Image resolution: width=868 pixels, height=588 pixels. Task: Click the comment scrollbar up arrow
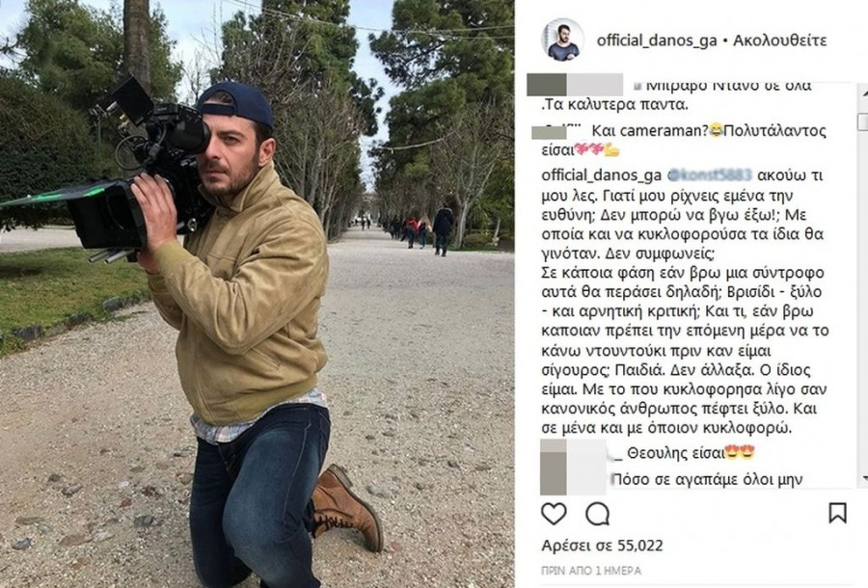coord(862,93)
